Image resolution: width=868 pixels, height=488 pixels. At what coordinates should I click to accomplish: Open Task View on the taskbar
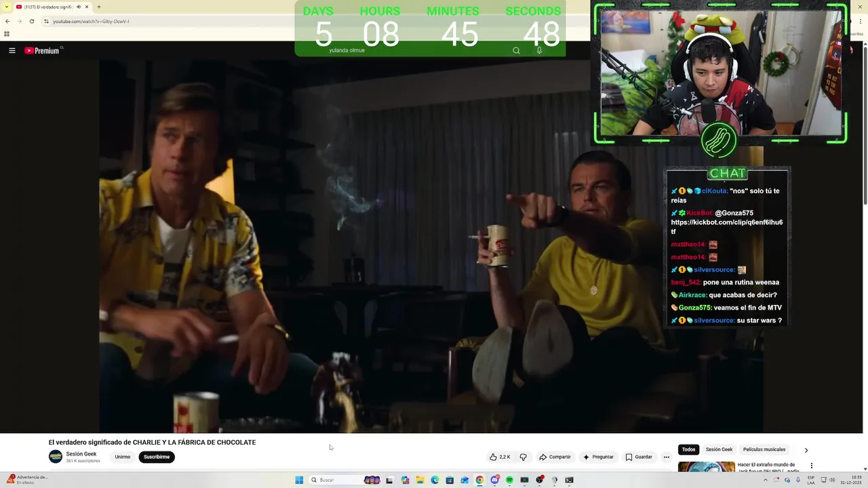[389, 480]
